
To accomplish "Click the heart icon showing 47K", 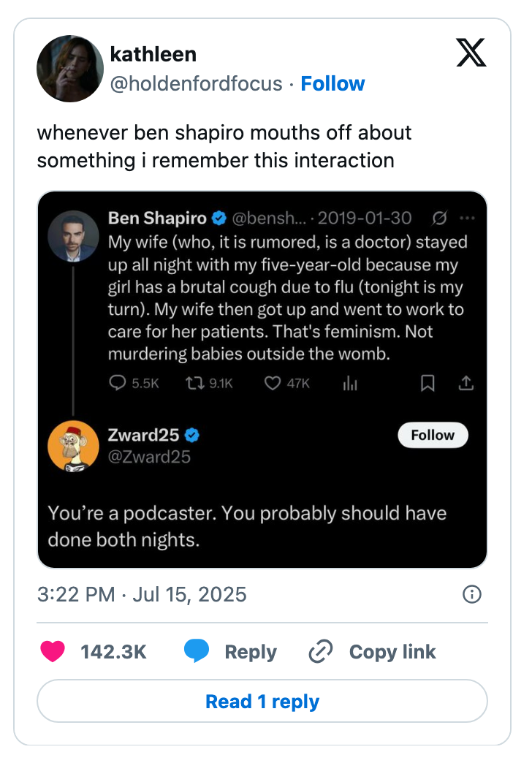I will click(x=273, y=383).
